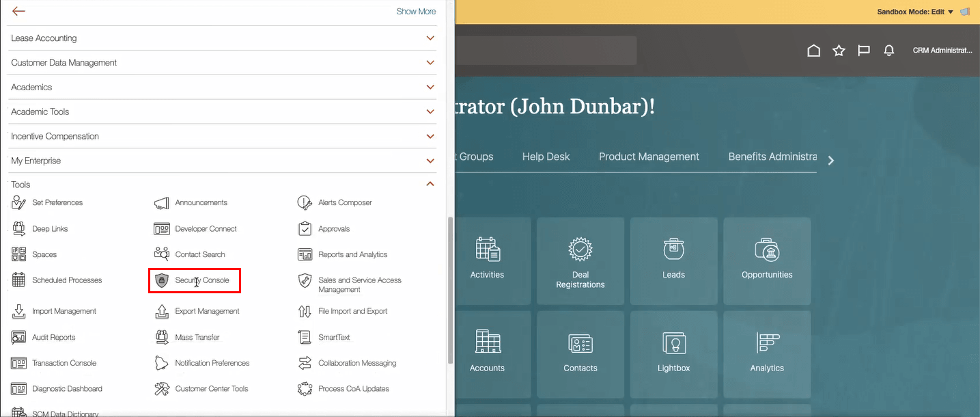Click the back arrow in navigator

tap(18, 12)
